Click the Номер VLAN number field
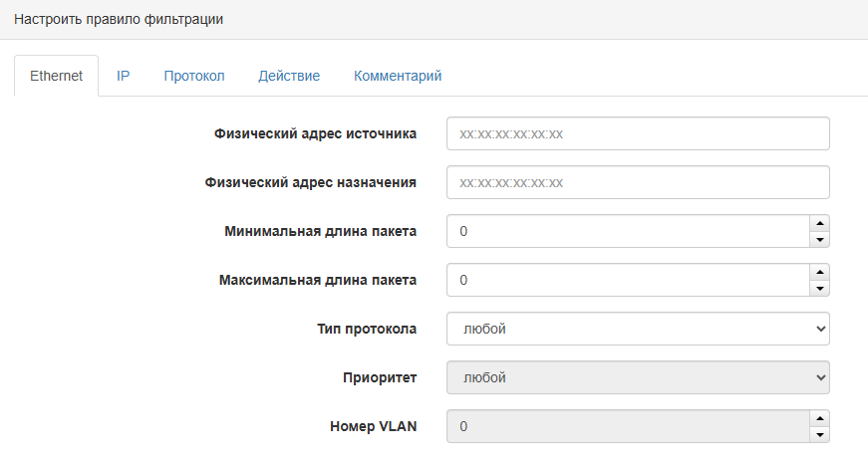The image size is (868, 465). click(x=628, y=426)
